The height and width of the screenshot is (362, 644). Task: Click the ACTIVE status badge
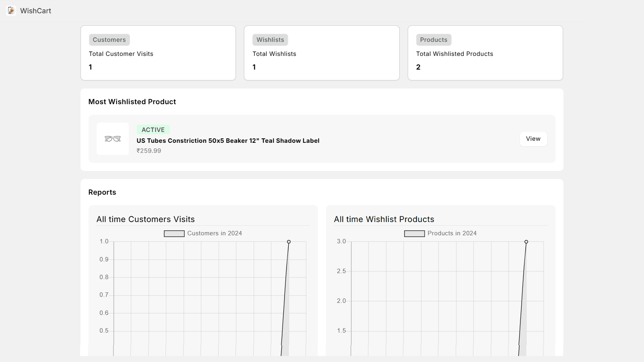pyautogui.click(x=153, y=130)
